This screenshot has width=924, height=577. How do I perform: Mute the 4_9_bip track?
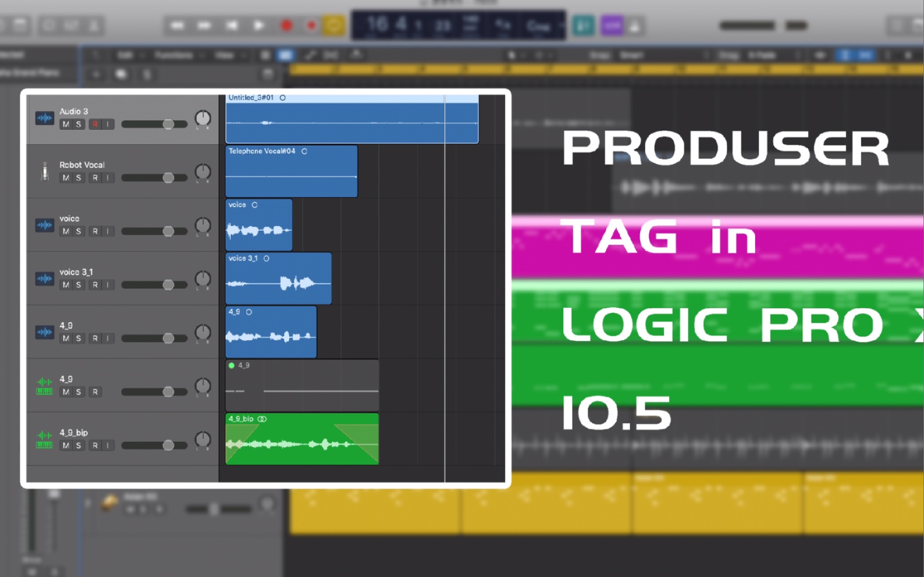coord(66,445)
